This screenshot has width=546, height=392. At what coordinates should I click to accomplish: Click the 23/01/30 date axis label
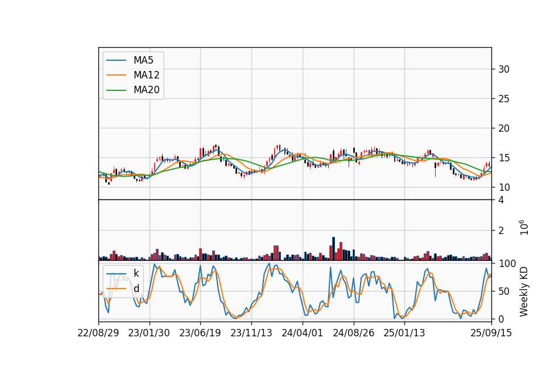[149, 333]
